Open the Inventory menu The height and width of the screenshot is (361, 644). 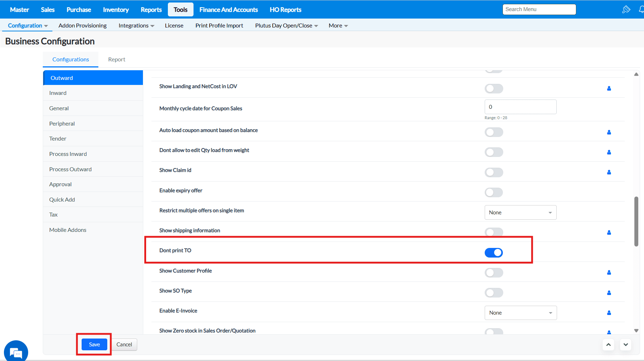click(116, 10)
